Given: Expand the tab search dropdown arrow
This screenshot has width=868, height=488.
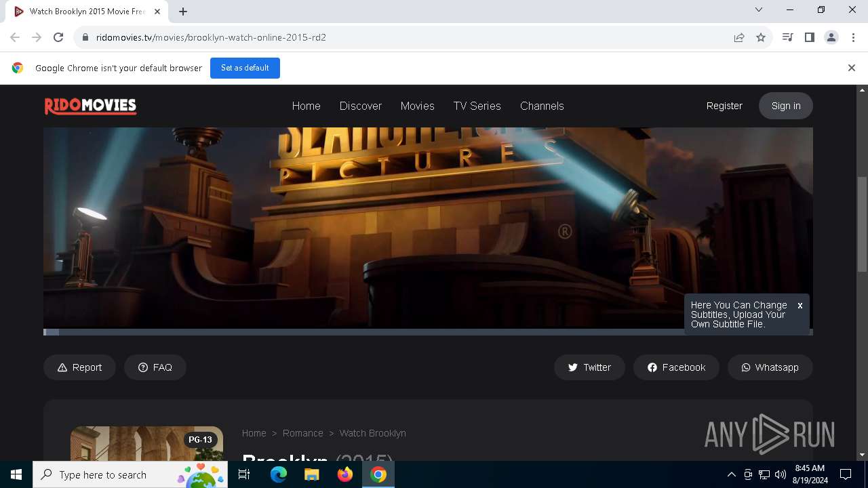Looking at the screenshot, I should 759,9.
